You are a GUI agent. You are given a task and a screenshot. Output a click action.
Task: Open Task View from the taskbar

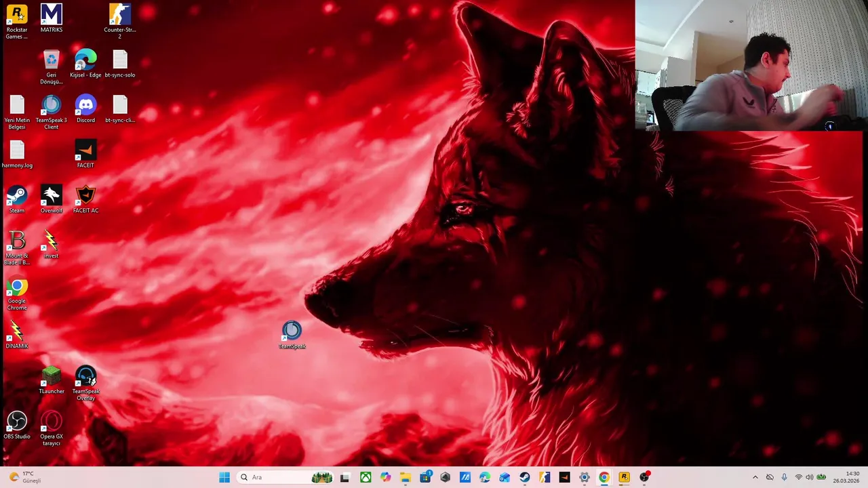click(344, 477)
